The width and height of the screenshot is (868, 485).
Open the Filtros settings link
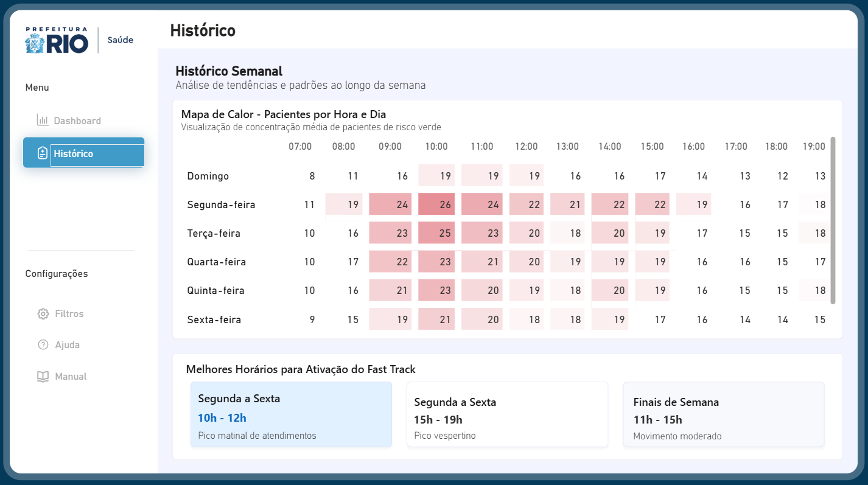69,314
